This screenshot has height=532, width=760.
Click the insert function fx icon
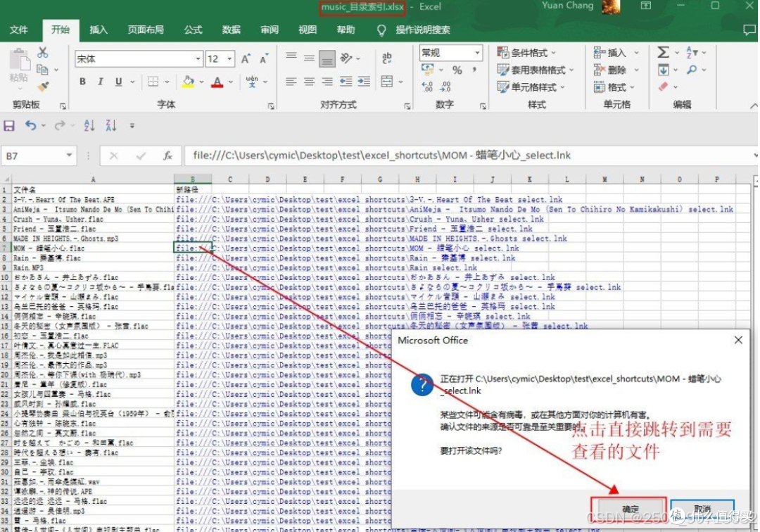pyautogui.click(x=167, y=156)
